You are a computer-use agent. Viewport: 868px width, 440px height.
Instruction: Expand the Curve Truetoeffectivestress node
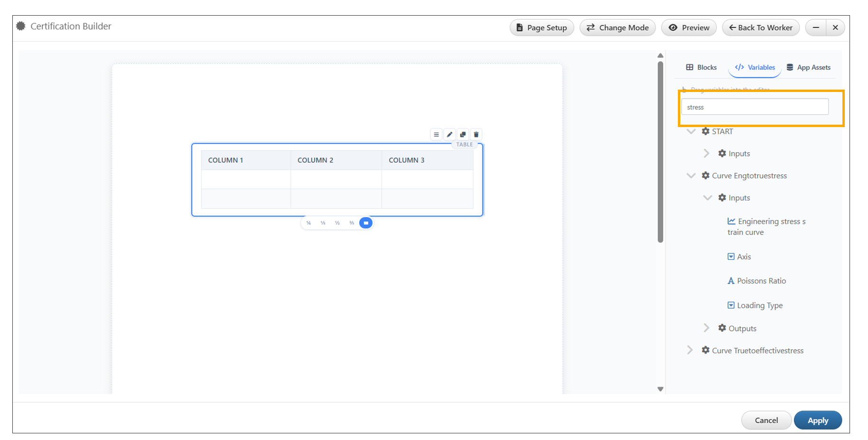690,350
